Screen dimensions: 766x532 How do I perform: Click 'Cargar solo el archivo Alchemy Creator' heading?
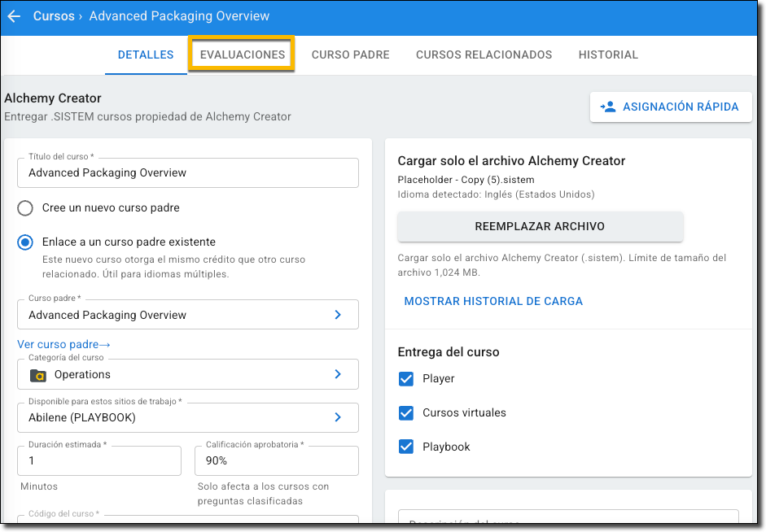(x=511, y=161)
